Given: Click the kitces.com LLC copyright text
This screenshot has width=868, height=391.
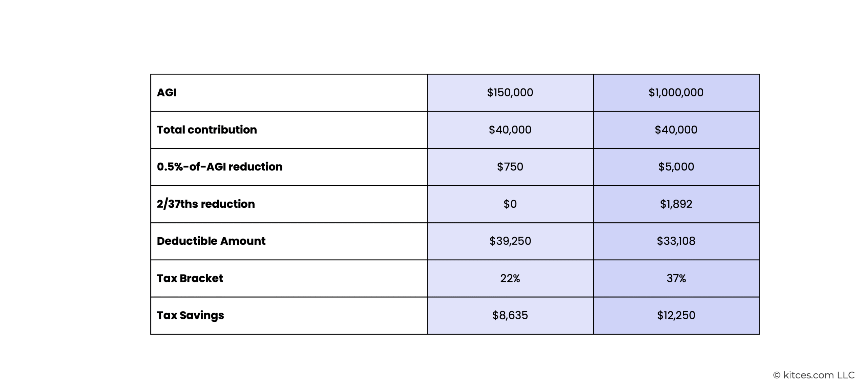Looking at the screenshot, I should [x=814, y=375].
